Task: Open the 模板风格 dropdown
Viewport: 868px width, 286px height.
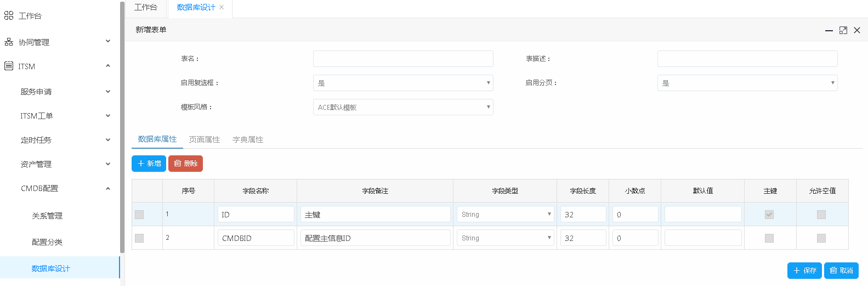Action: coord(402,107)
